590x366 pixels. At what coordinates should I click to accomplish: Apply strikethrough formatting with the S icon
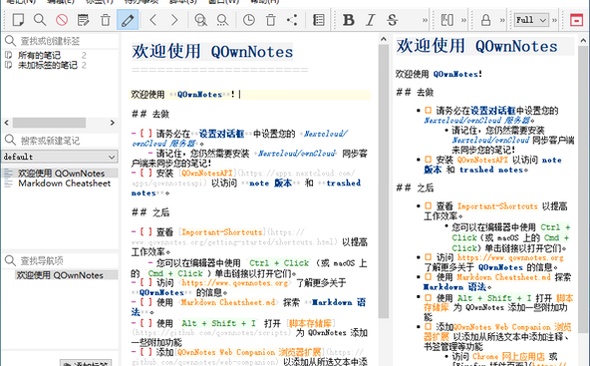tap(392, 20)
